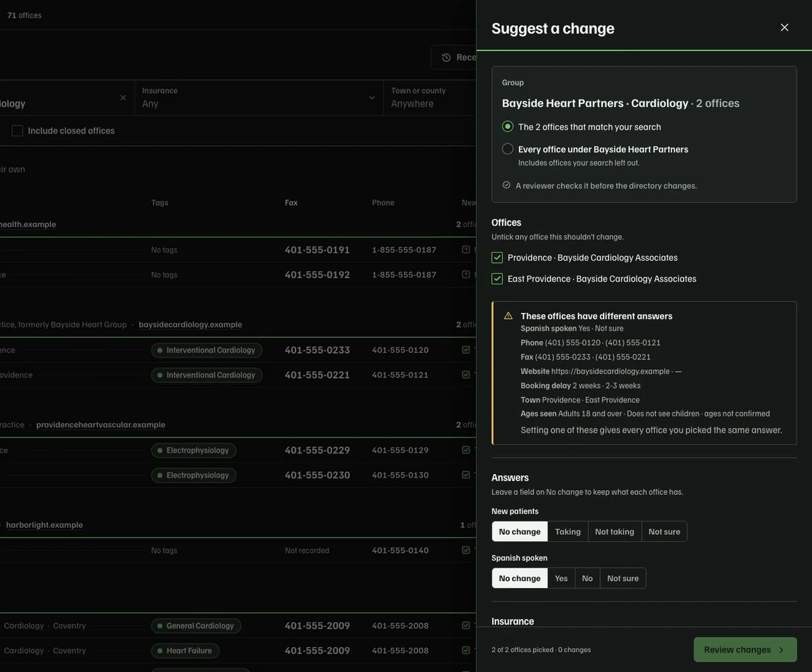Screen dimensions: 812x672
Task: Click the General Cardiology tag
Action: click(x=196, y=626)
